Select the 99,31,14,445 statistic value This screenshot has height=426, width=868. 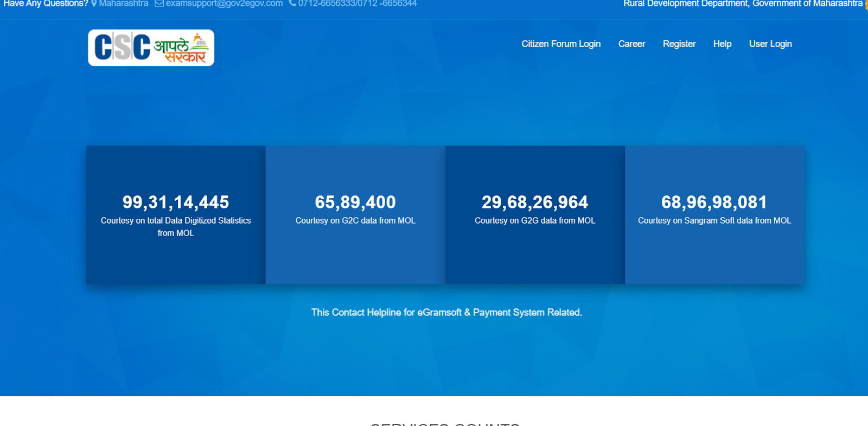tap(176, 202)
